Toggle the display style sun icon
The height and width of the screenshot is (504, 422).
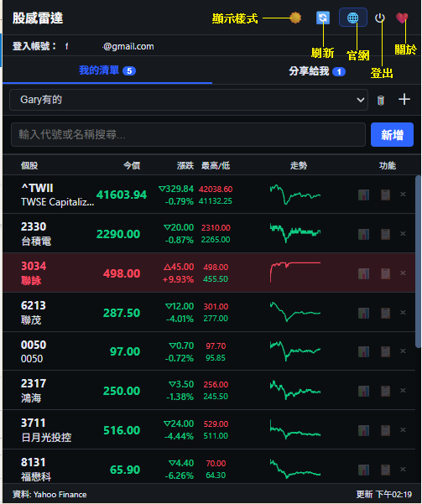(295, 18)
